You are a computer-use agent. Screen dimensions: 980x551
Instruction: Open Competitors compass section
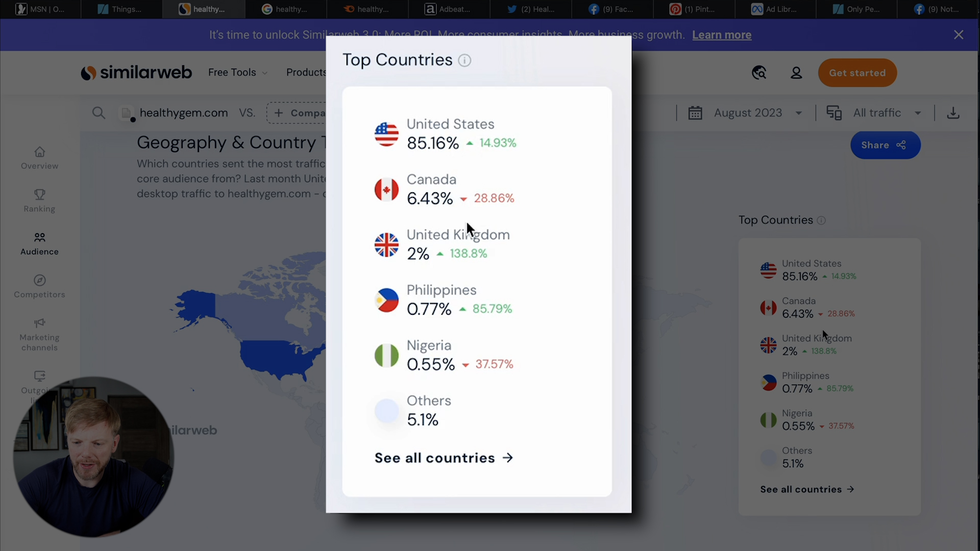point(39,287)
